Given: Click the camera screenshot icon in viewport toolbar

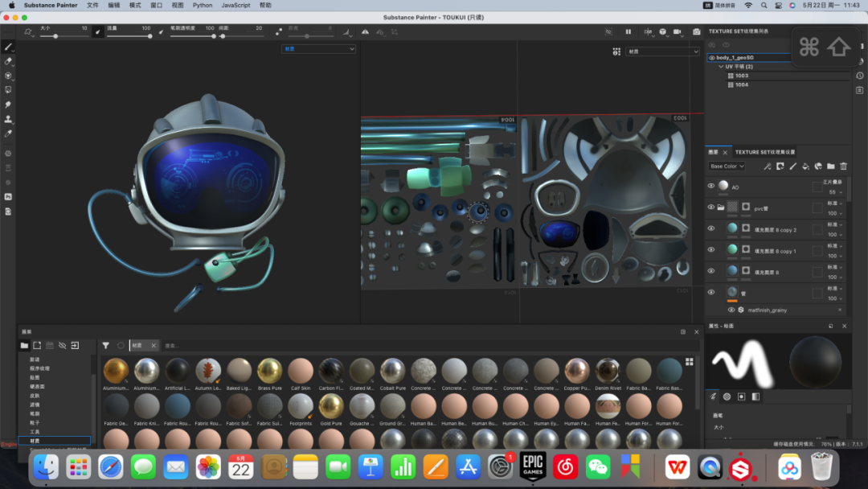Looking at the screenshot, I should [697, 32].
